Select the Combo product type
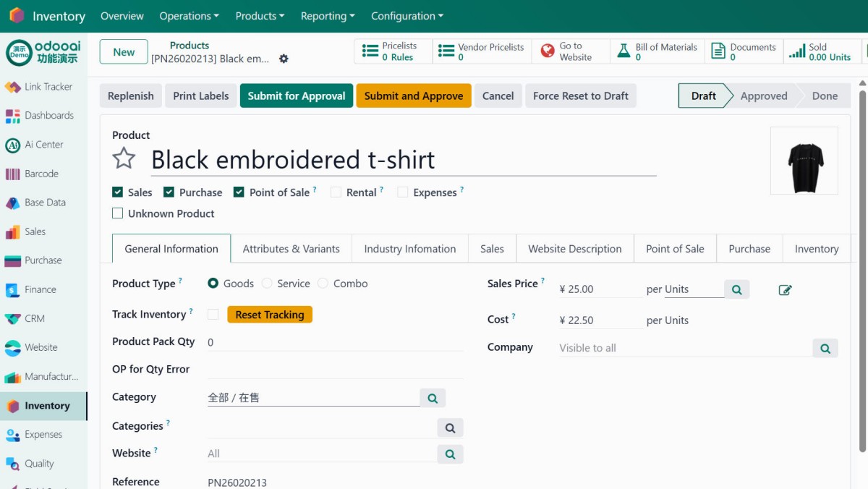The width and height of the screenshot is (868, 489). coord(323,284)
